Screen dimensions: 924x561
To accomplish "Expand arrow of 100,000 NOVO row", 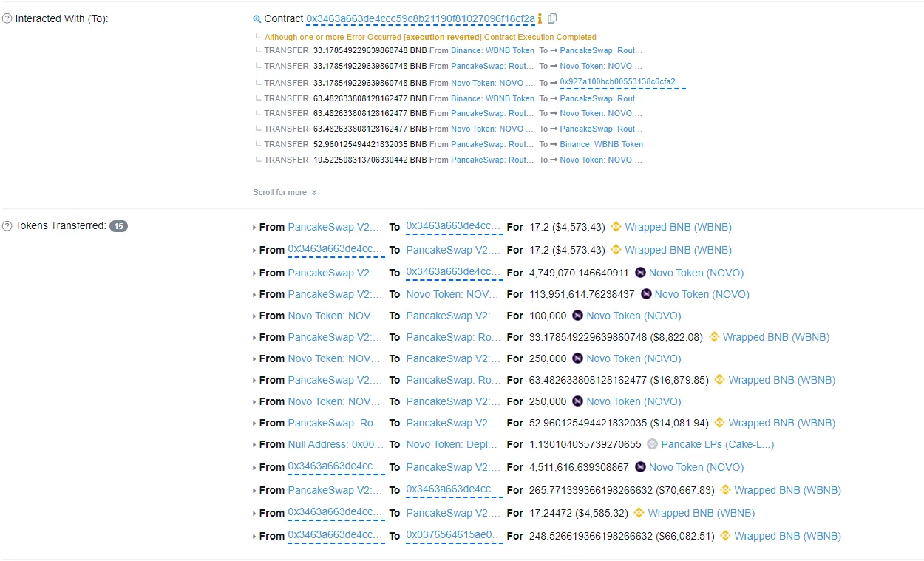I will [x=255, y=316].
